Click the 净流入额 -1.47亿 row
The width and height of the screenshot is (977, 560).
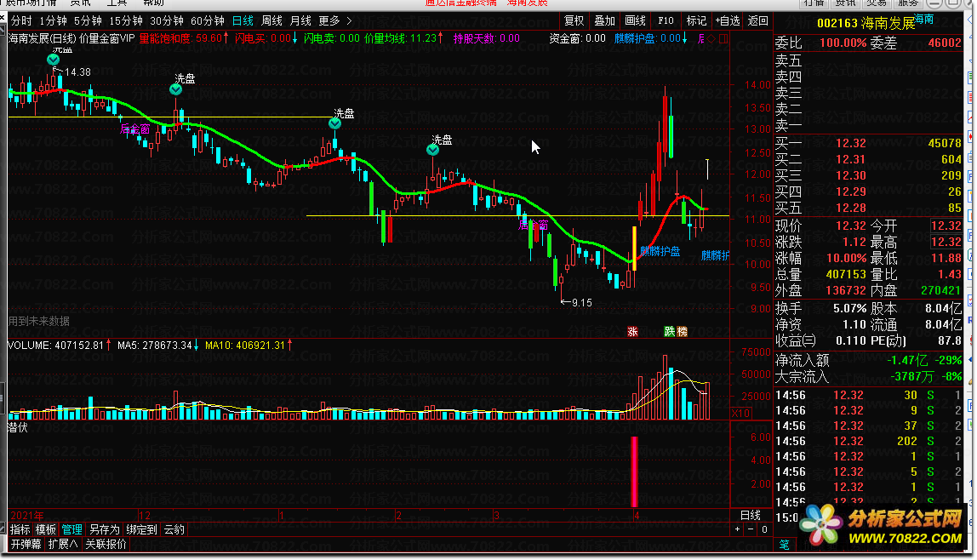pyautogui.click(x=869, y=360)
